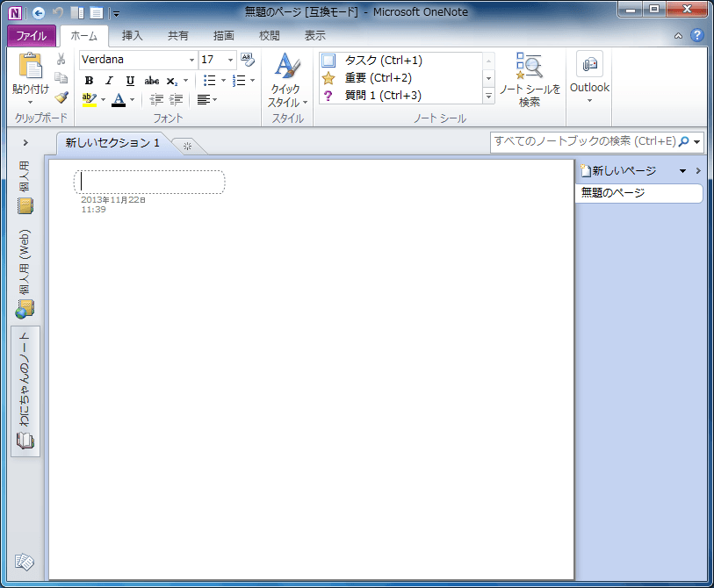Open 個人用 notebook
The height and width of the screenshot is (588, 714).
25,187
